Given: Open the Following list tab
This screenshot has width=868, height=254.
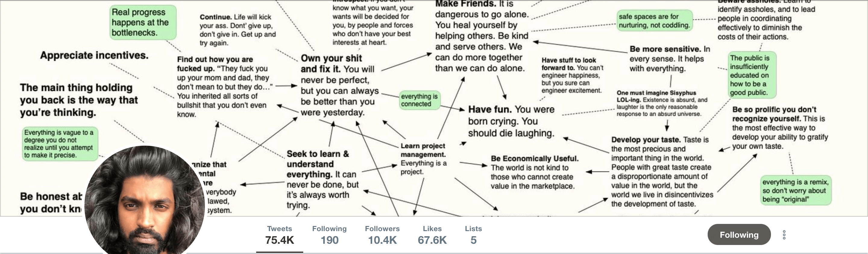Looking at the screenshot, I should pyautogui.click(x=329, y=234).
